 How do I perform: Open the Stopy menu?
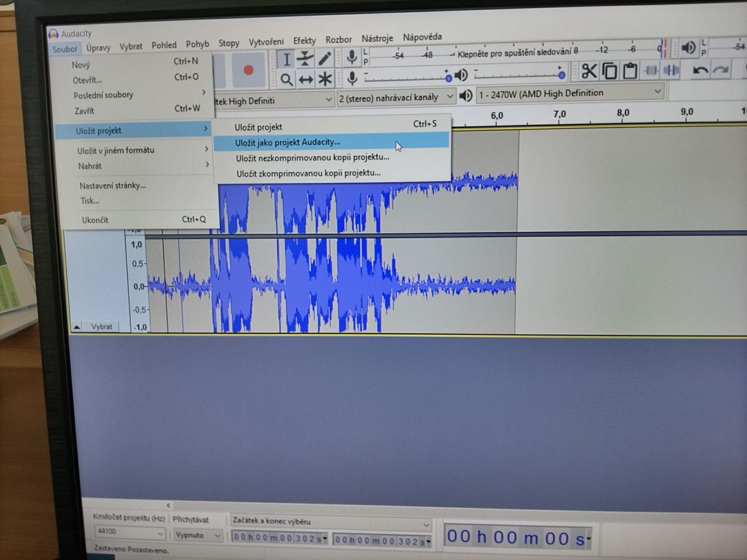point(229,43)
